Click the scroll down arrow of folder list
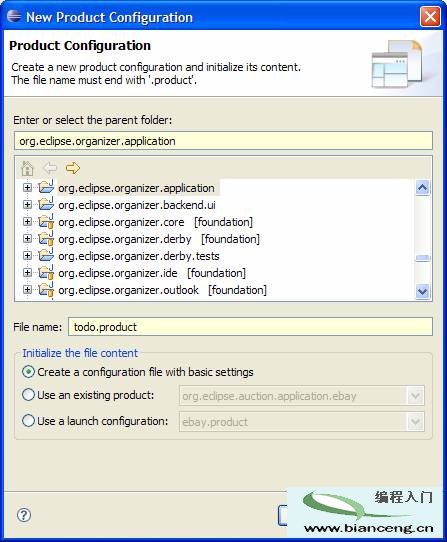Image resolution: width=447 pixels, height=542 pixels. [x=422, y=291]
